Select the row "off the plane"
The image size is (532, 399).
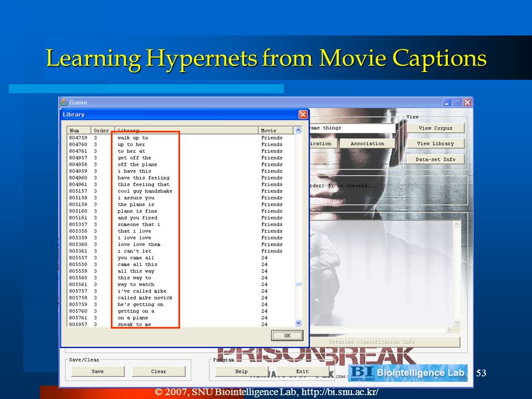tap(181, 165)
